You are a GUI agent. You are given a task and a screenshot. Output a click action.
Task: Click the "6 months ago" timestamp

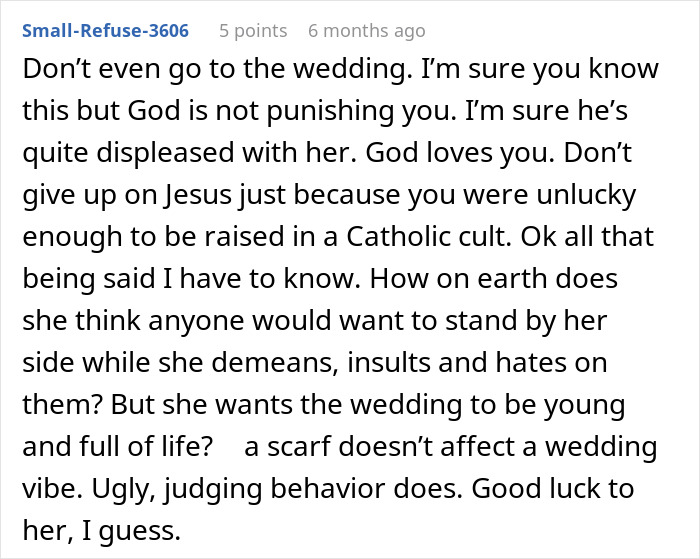click(366, 31)
